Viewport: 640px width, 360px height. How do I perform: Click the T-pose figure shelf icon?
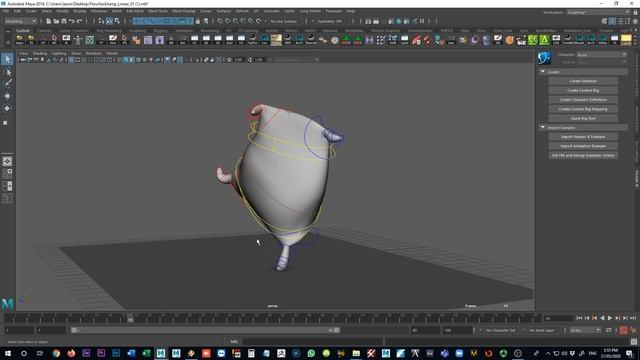(x=78, y=40)
